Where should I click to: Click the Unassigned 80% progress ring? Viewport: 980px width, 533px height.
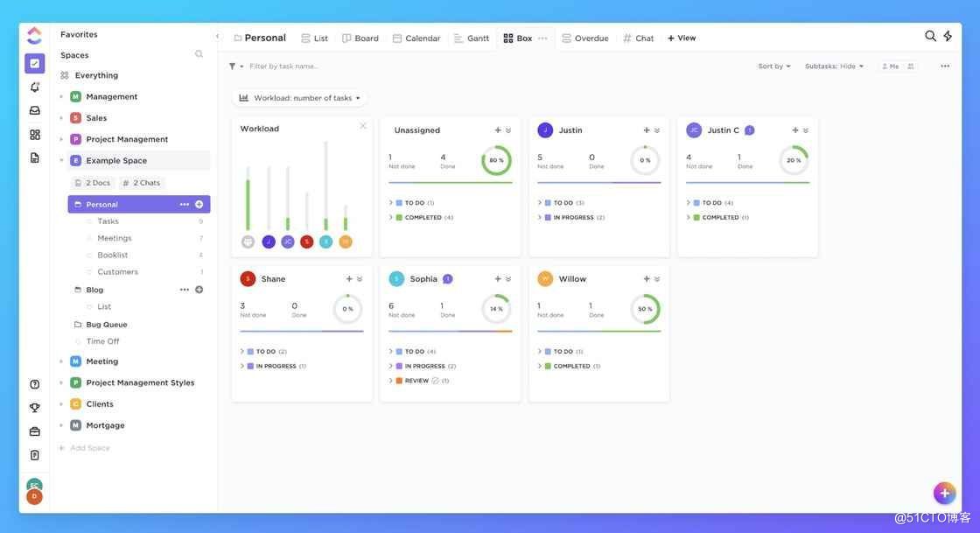(x=496, y=160)
